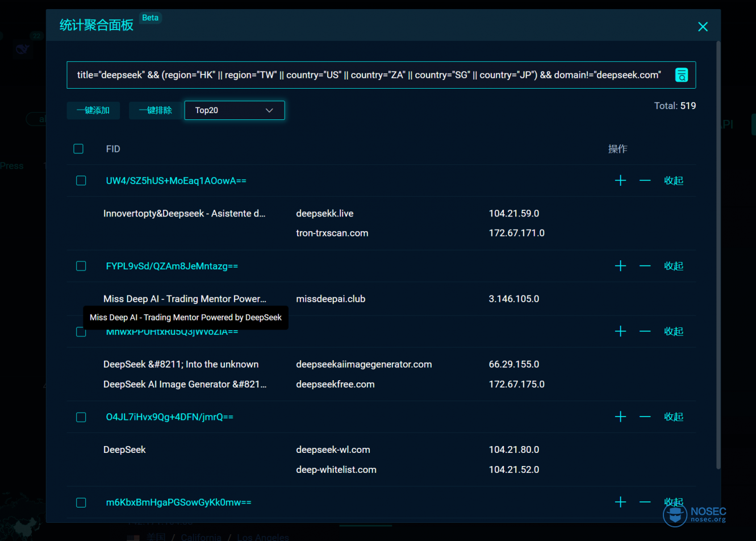The image size is (756, 541).
Task: Click title DeepSeek &#8211; Into the unknown
Action: pos(181,364)
